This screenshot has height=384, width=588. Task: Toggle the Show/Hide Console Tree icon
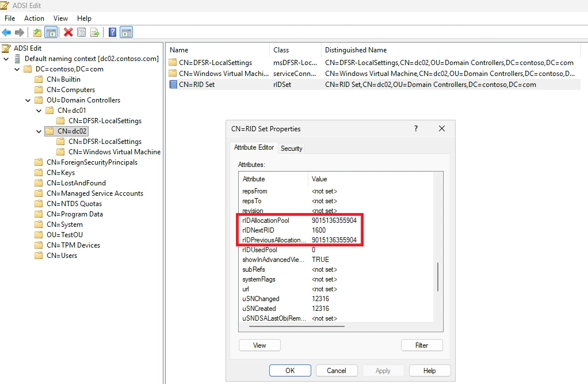pos(51,33)
